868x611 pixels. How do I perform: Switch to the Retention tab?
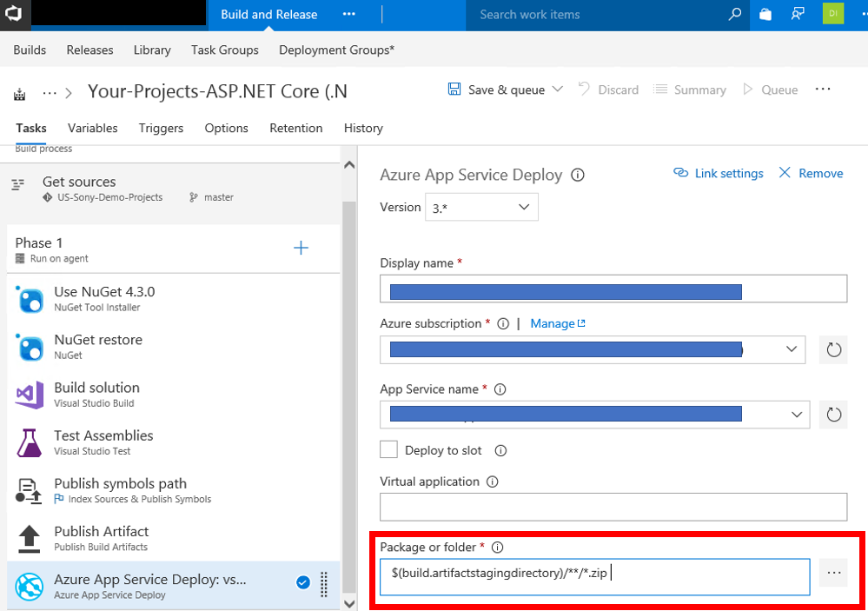coord(296,128)
